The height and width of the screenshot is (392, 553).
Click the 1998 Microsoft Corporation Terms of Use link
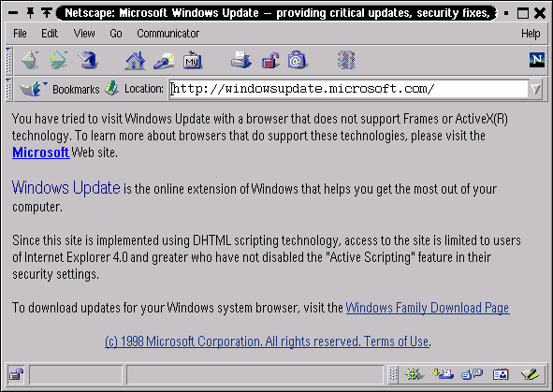coord(268,341)
